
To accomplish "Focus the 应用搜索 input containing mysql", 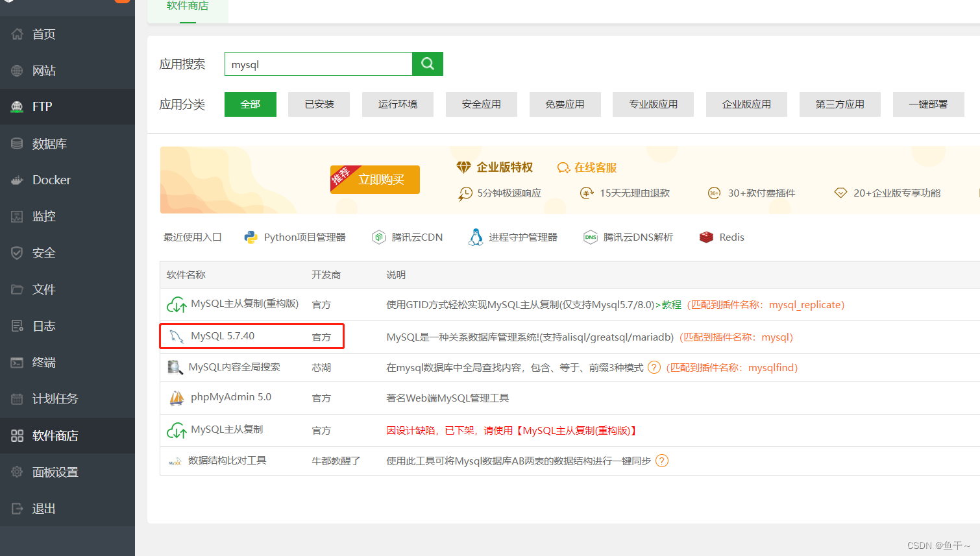I will click(x=319, y=64).
